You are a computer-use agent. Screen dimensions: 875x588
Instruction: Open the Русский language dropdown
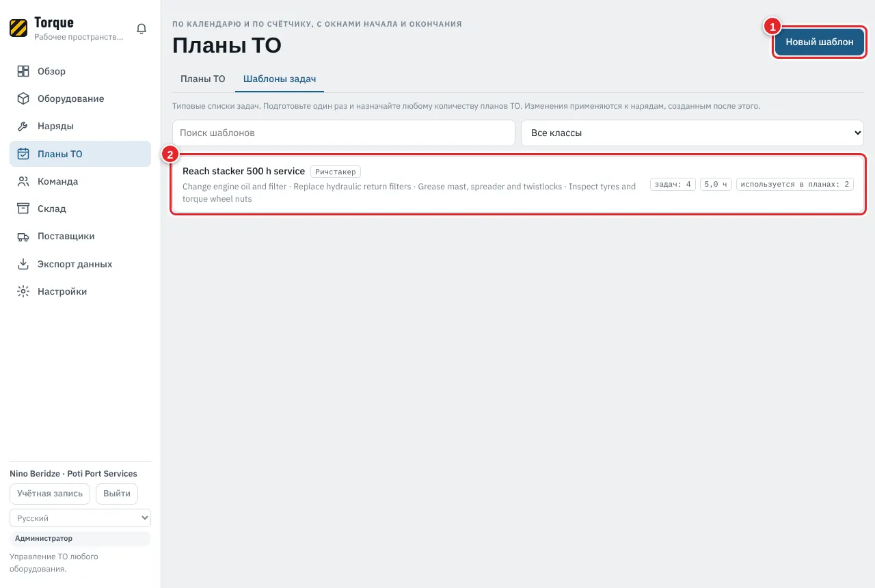80,518
